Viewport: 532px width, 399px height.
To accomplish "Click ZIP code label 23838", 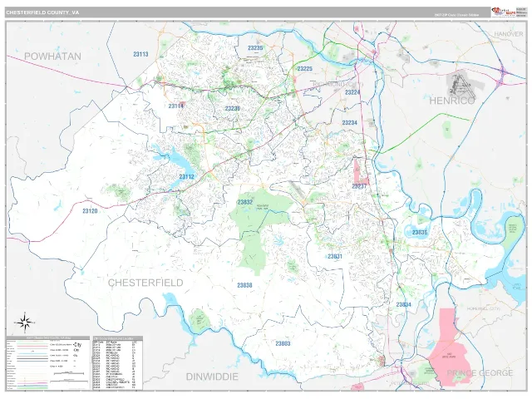I will point(244,285).
